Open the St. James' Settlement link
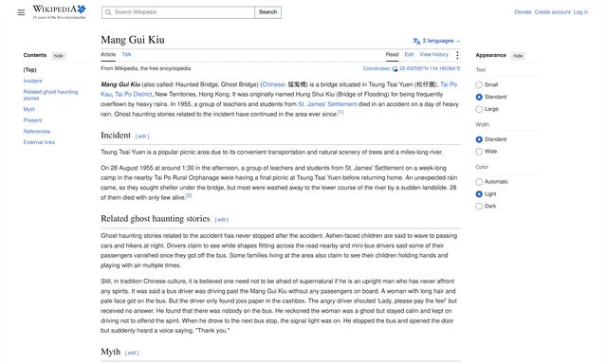The image size is (607, 364). pos(327,104)
